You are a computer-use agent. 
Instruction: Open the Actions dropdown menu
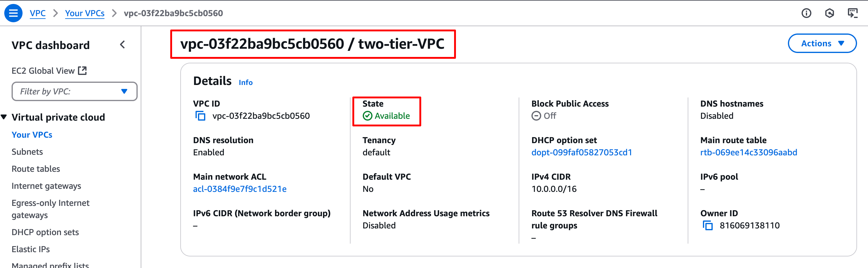[822, 44]
